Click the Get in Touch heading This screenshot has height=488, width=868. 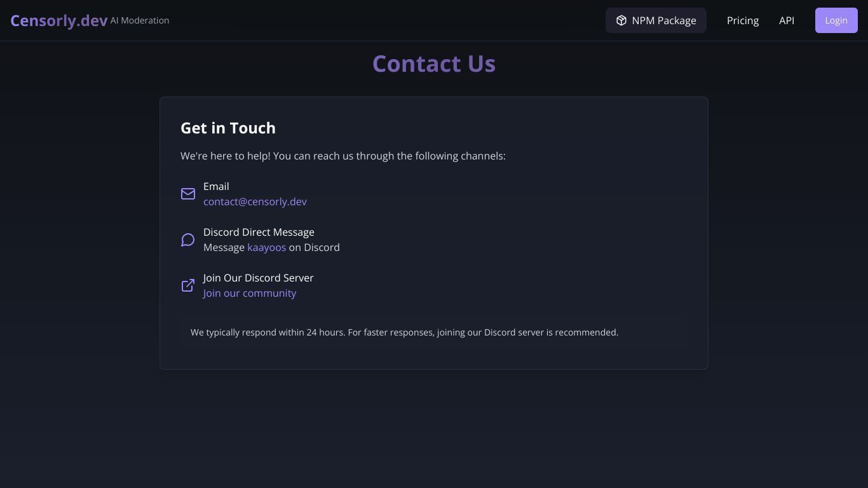coord(228,128)
